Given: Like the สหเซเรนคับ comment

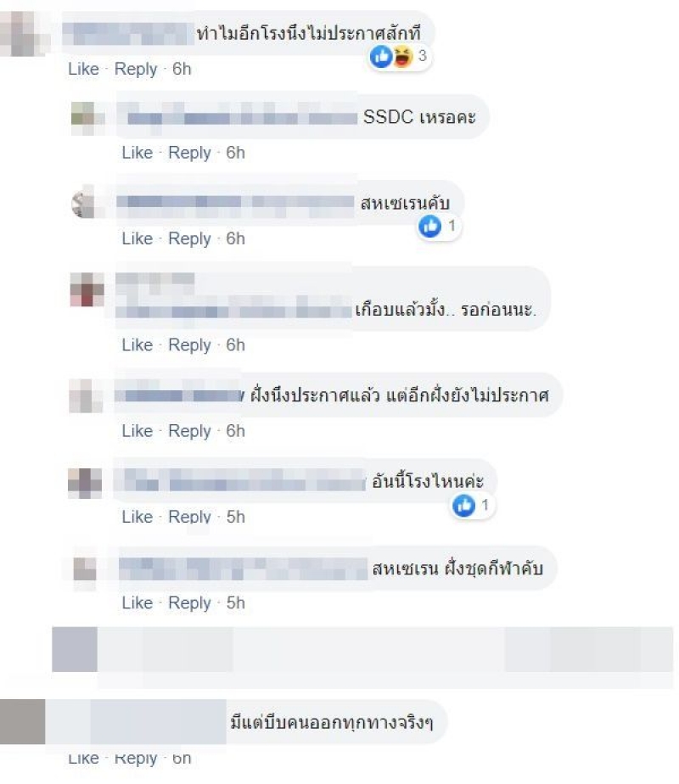Looking at the screenshot, I should tap(137, 238).
